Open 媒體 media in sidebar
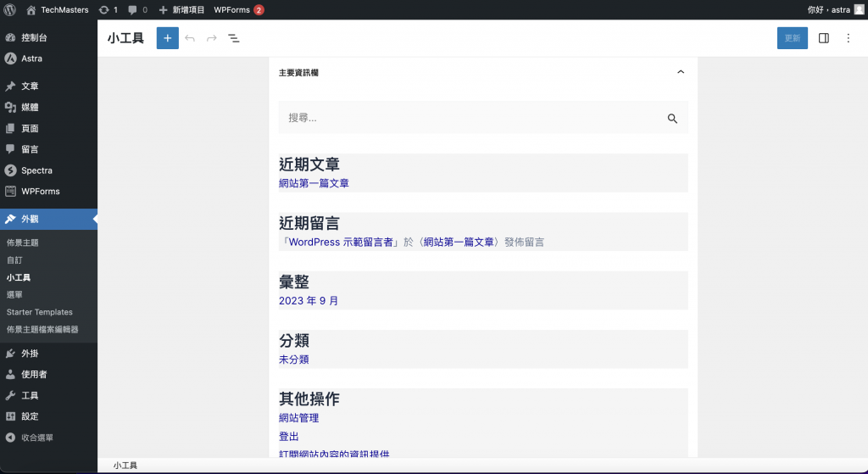This screenshot has width=868, height=474. click(x=48, y=107)
